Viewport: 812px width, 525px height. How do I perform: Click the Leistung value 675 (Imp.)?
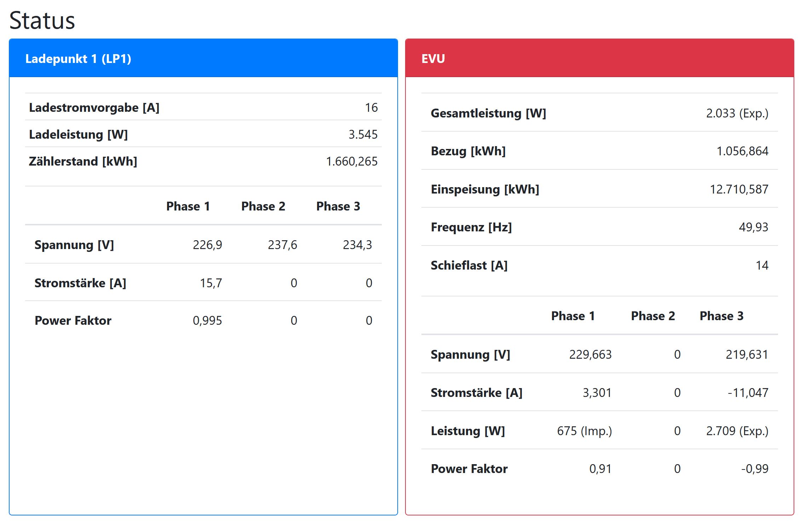(584, 431)
